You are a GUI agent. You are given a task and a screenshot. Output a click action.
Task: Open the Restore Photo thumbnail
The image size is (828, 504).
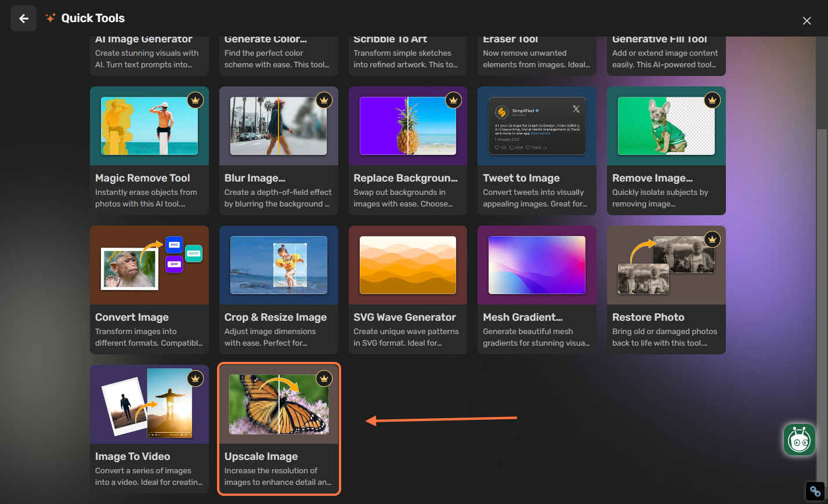pyautogui.click(x=666, y=265)
